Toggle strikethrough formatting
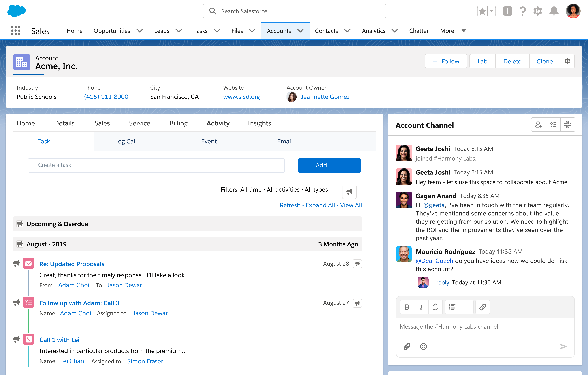 435,307
